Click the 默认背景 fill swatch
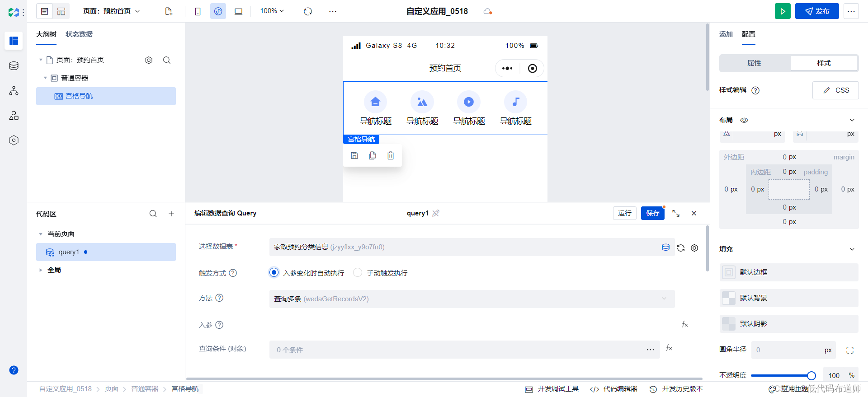Screen dimensions: 868x397 [729, 298]
